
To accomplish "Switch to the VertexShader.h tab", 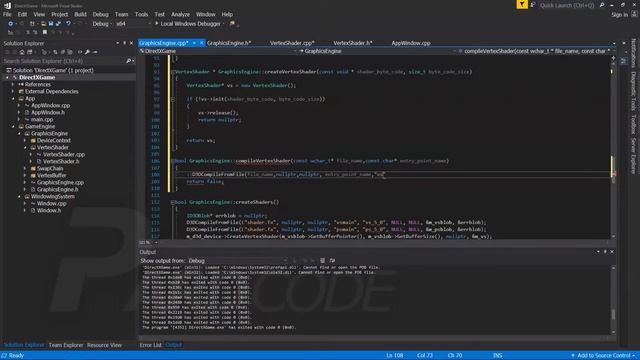I will point(353,43).
